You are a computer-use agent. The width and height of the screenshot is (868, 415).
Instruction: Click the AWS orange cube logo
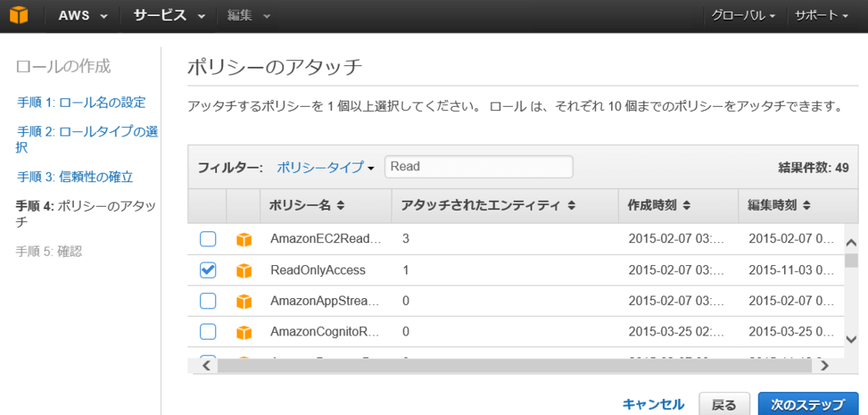click(x=19, y=15)
